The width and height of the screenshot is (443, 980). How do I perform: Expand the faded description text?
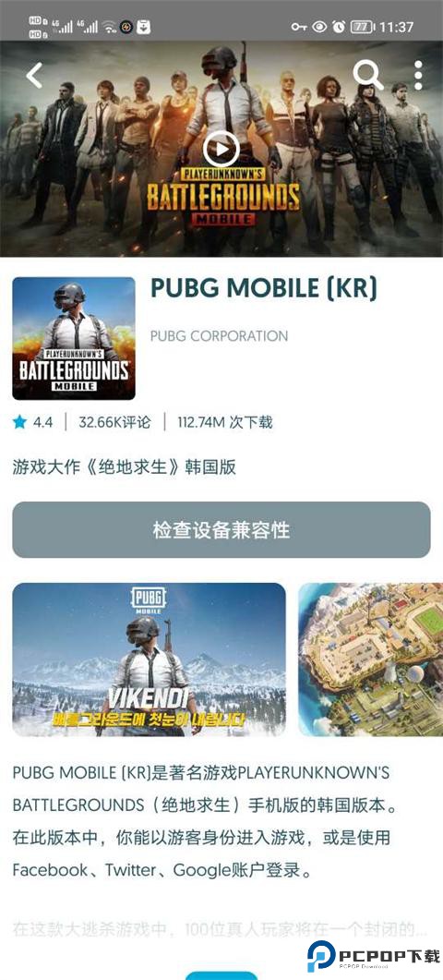coord(220,929)
